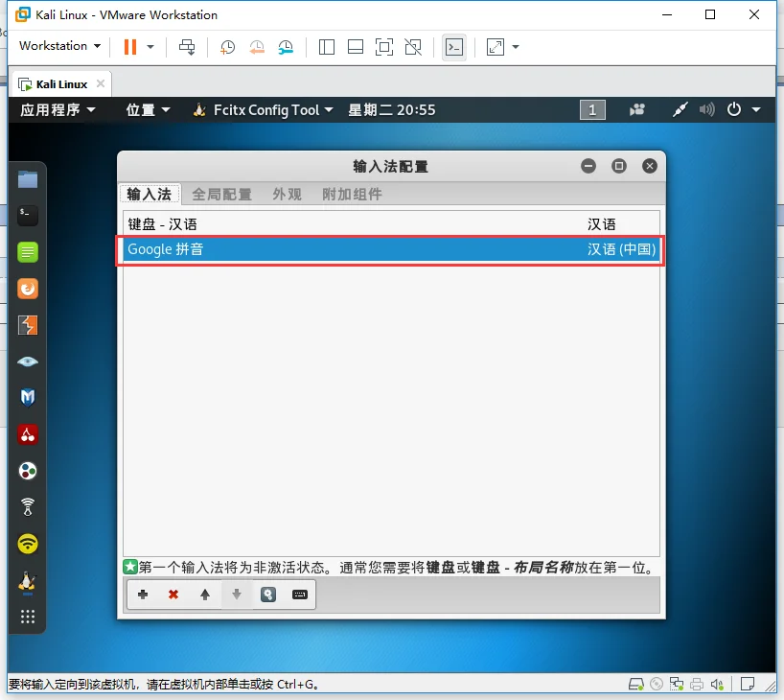The image size is (784, 700).
Task: Show all applications grid
Action: pyautogui.click(x=28, y=617)
